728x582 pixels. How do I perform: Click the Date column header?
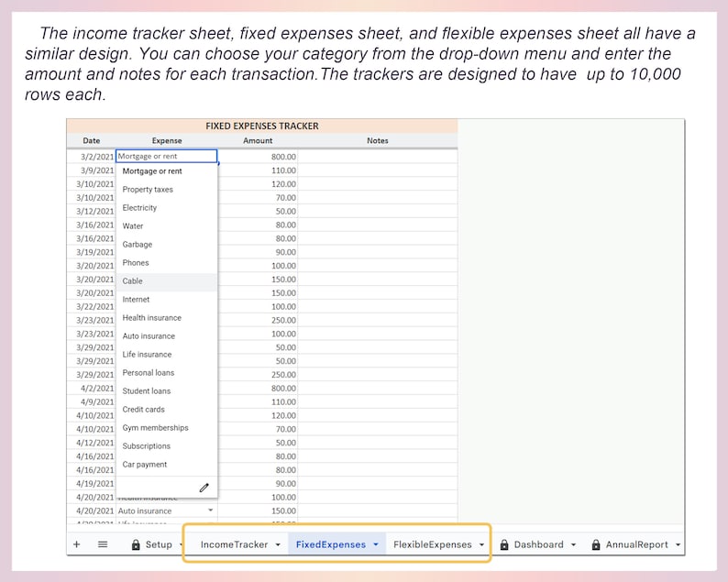[x=92, y=140]
